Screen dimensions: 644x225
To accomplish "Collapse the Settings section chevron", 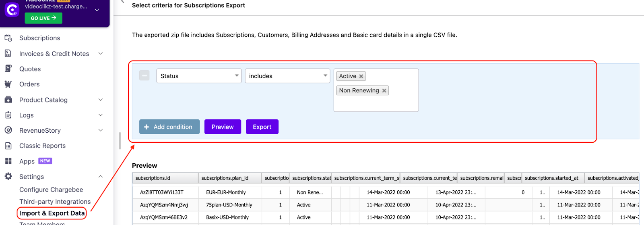I will tap(101, 176).
